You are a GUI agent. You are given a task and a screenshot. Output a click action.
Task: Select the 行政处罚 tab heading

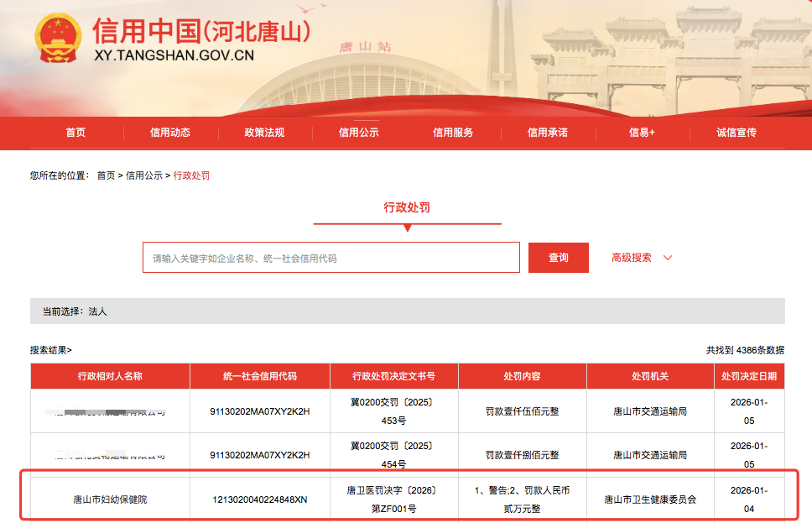(407, 207)
